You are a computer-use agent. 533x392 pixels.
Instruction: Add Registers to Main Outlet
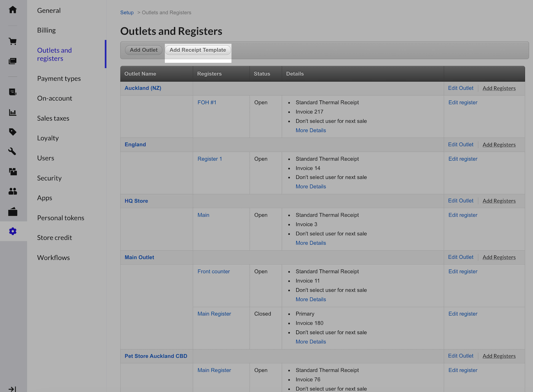(x=499, y=257)
